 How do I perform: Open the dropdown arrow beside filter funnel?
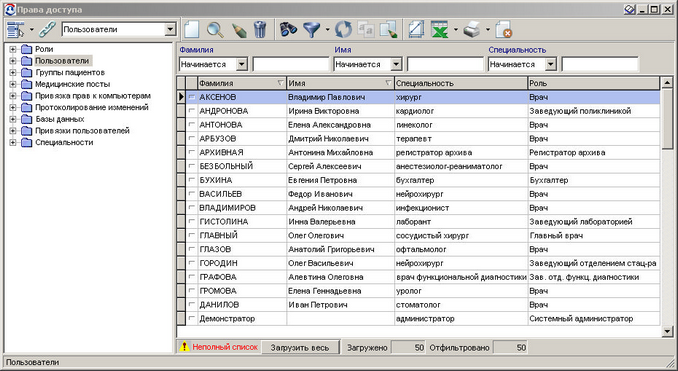click(x=327, y=30)
